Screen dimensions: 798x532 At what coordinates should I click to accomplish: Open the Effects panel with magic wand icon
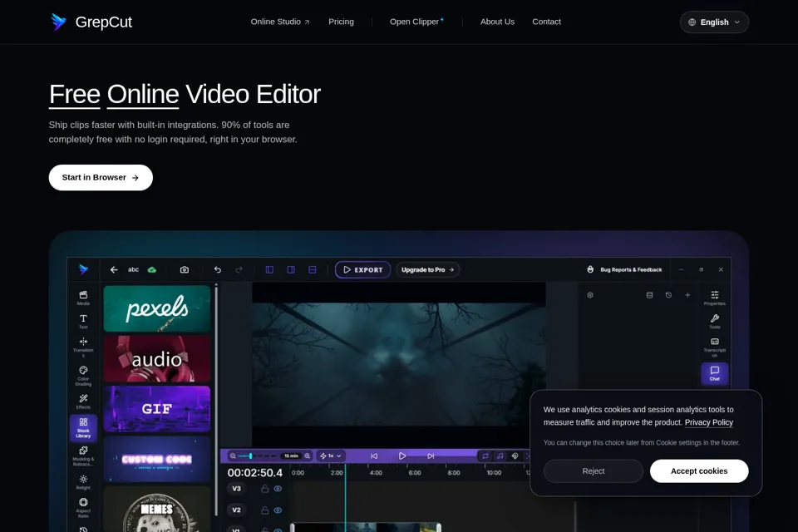tap(83, 401)
